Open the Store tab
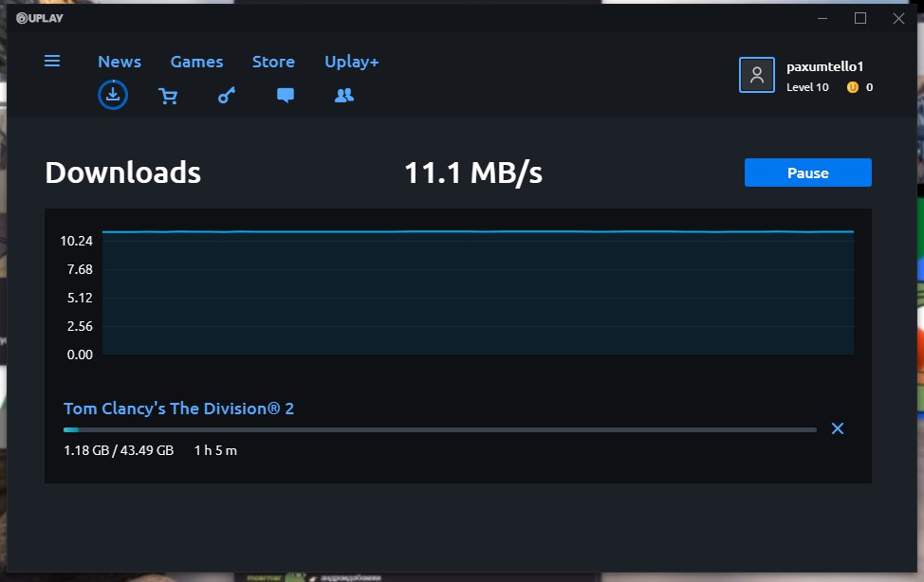 coord(273,62)
